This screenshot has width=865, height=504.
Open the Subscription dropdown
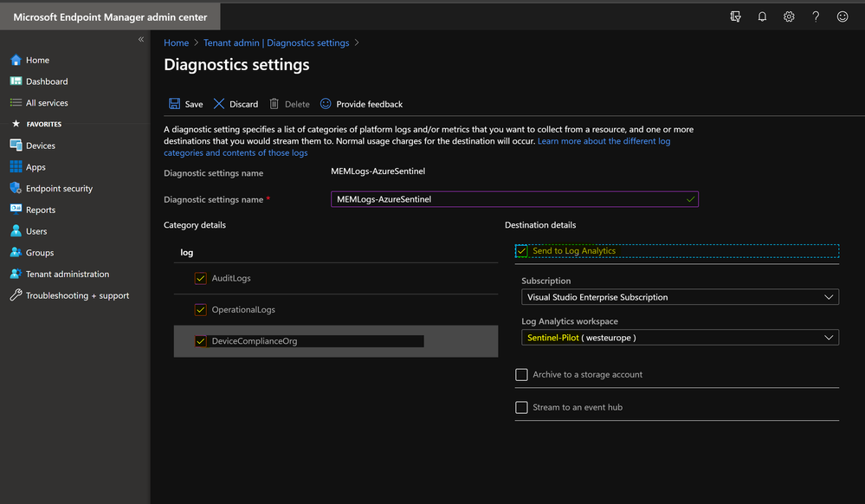point(680,297)
